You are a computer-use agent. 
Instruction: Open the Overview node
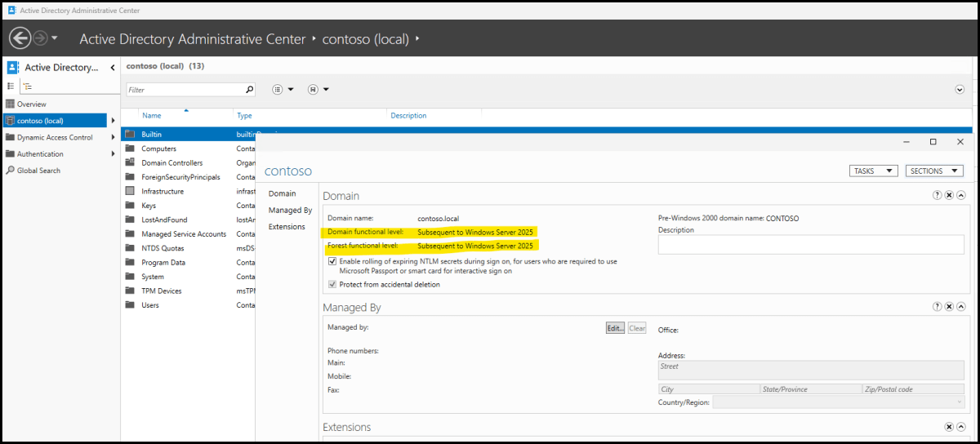coord(32,104)
